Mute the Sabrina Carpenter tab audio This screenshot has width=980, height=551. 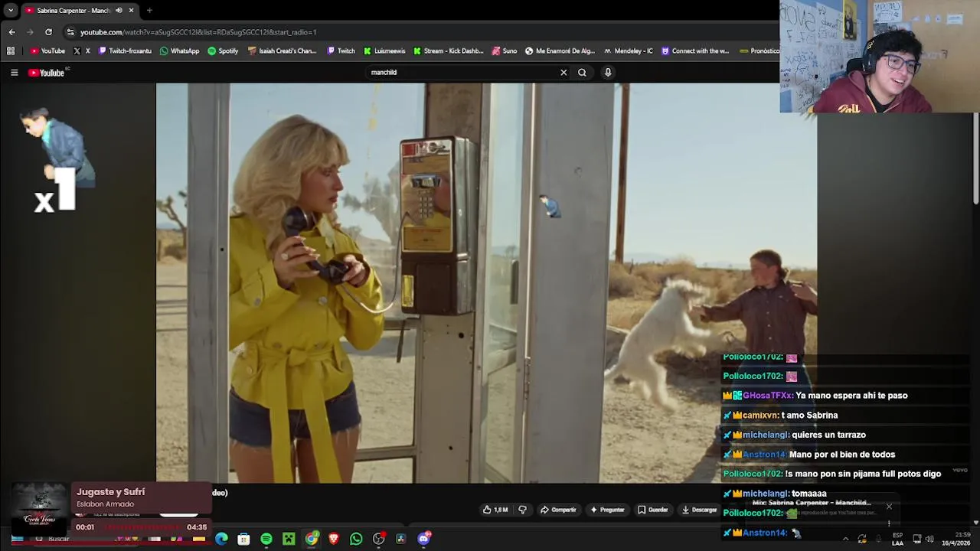click(x=119, y=11)
